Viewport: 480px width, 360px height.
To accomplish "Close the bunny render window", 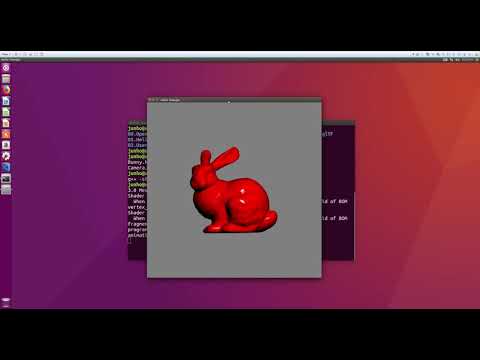I will pos(150,100).
